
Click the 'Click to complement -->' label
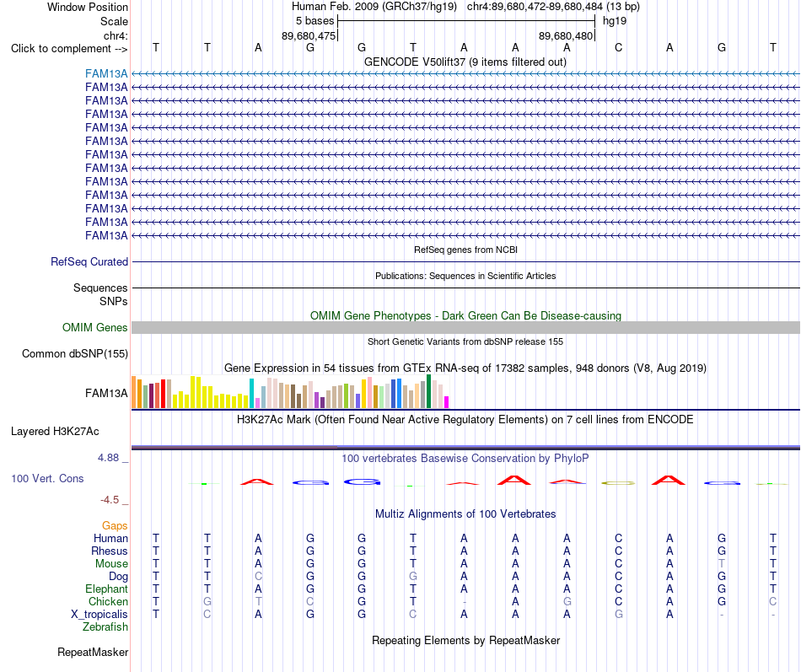tap(69, 49)
